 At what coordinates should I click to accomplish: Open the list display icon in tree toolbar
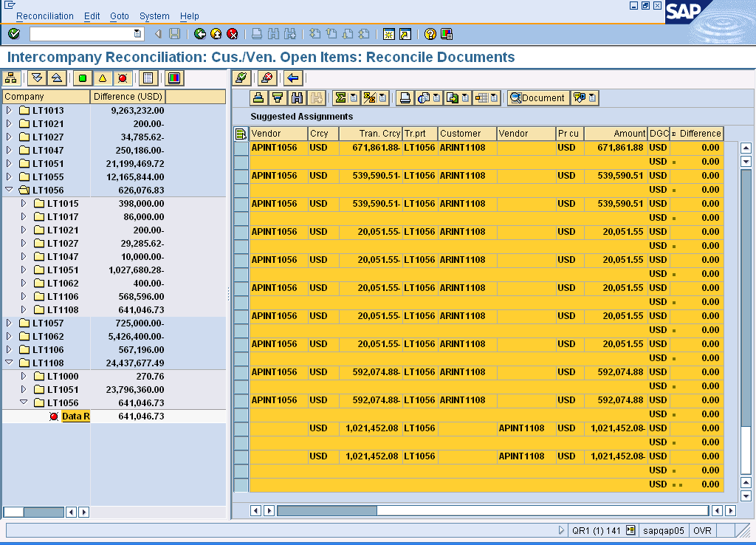point(148,78)
